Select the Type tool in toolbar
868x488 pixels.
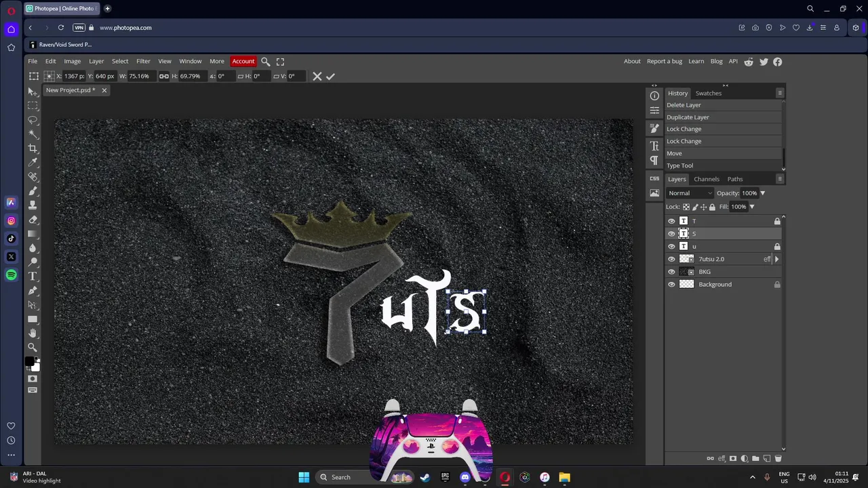[33, 277]
